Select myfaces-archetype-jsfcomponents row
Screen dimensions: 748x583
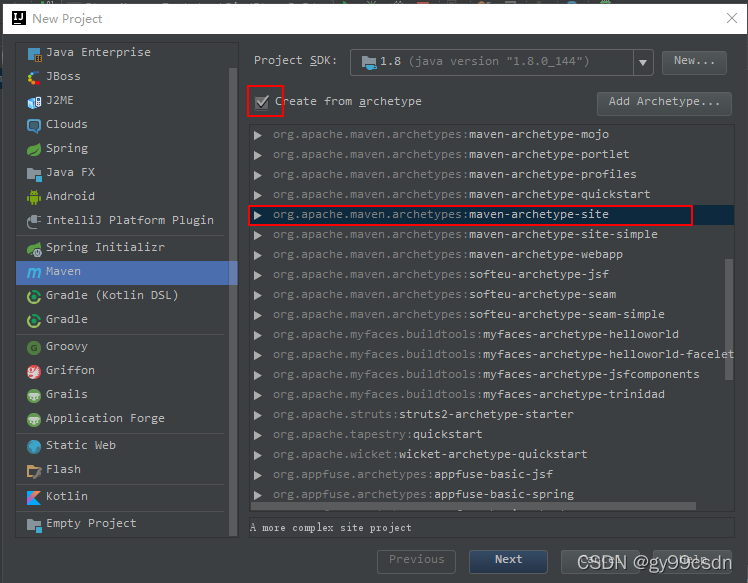491,375
